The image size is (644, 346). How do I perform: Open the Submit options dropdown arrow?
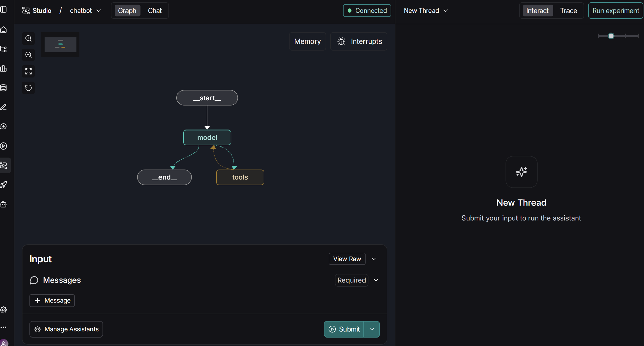(x=372, y=329)
